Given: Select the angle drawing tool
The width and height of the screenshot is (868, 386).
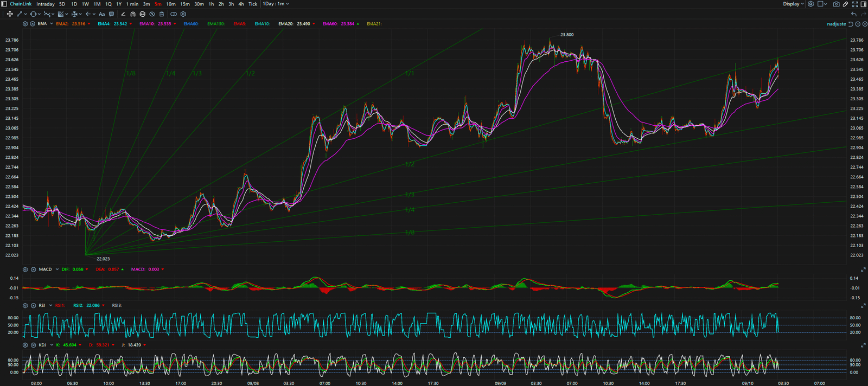Looking at the screenshot, I should [123, 14].
